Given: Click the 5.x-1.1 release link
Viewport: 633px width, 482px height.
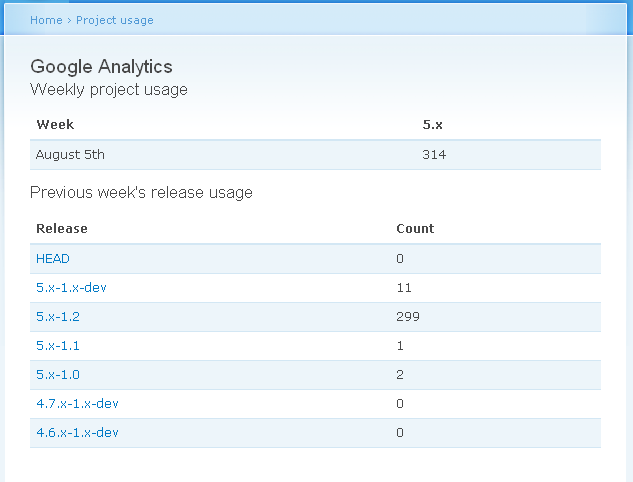Looking at the screenshot, I should [x=58, y=346].
